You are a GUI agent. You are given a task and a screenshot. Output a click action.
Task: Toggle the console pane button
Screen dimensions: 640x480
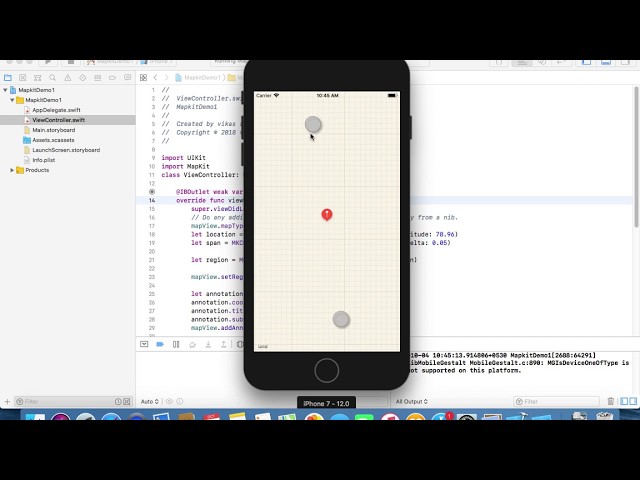(x=633, y=402)
